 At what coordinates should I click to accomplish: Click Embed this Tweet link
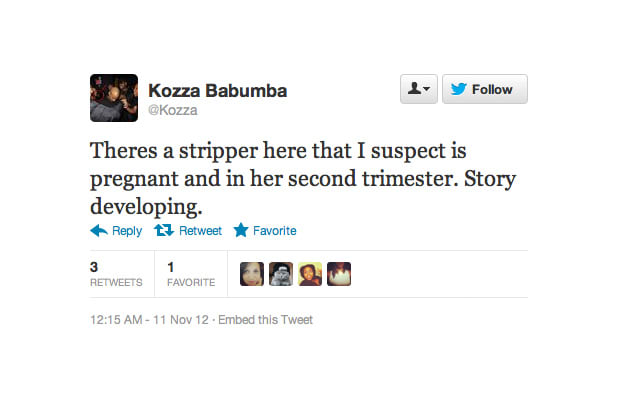(x=265, y=320)
